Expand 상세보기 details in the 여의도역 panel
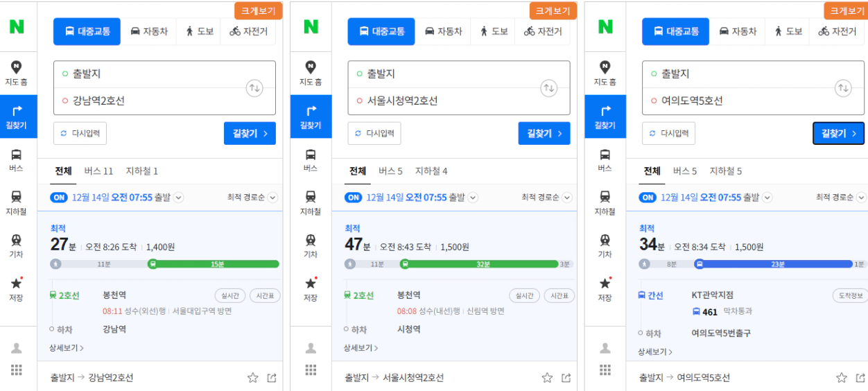 (655, 352)
